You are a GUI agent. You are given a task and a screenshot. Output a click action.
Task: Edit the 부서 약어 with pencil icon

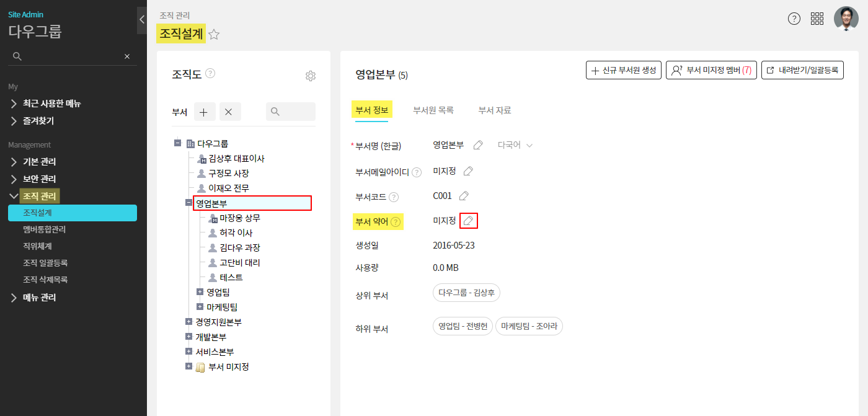(x=469, y=221)
